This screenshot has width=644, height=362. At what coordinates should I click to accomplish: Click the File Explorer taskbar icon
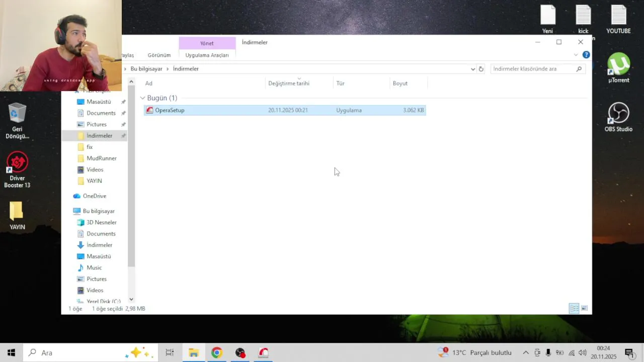[193, 352]
